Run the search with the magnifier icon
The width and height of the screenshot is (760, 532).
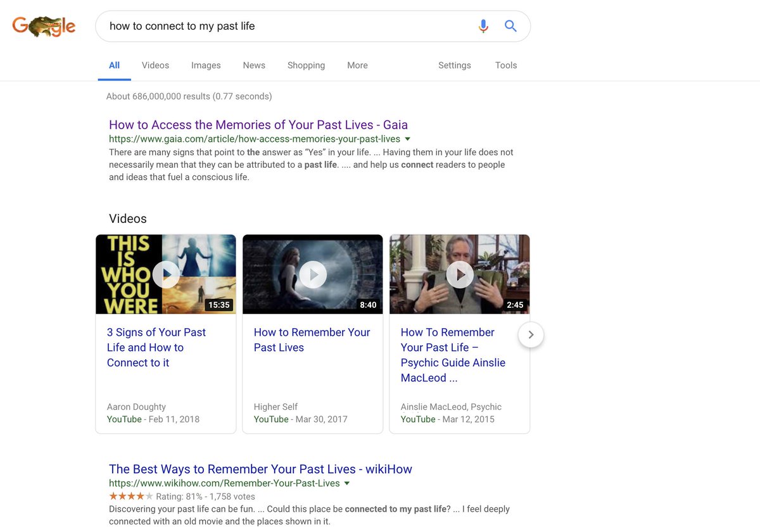pos(510,26)
